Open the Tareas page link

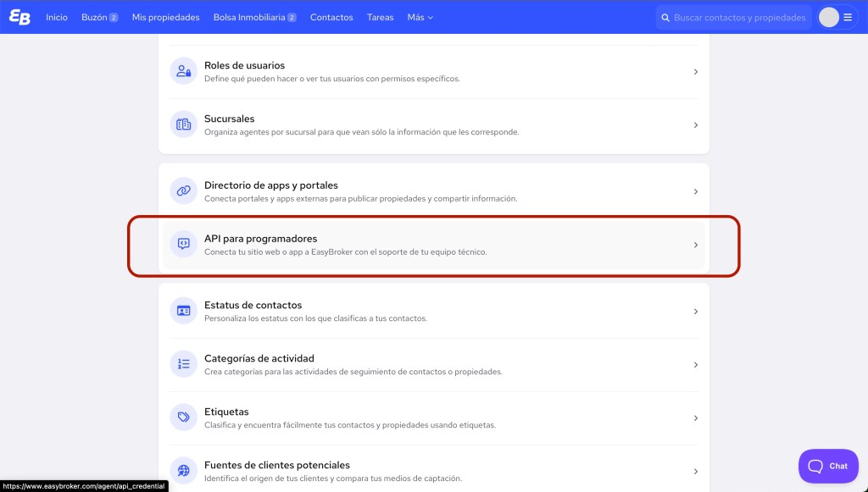point(380,17)
